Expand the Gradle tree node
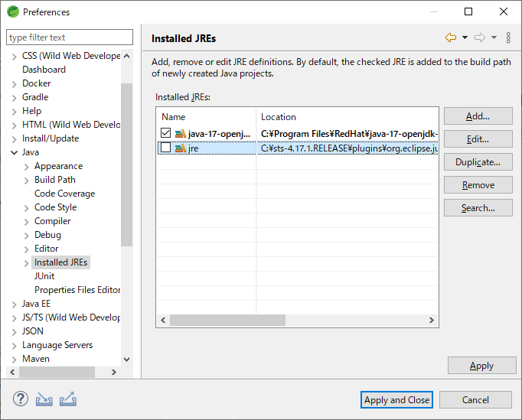Viewport: 522px width, 420px height. tap(14, 98)
